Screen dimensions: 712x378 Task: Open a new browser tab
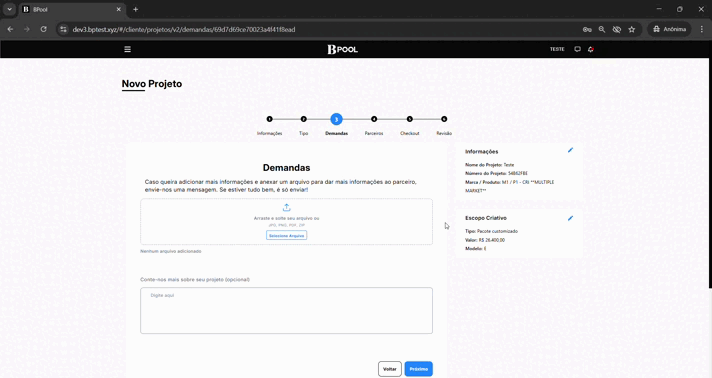point(135,9)
